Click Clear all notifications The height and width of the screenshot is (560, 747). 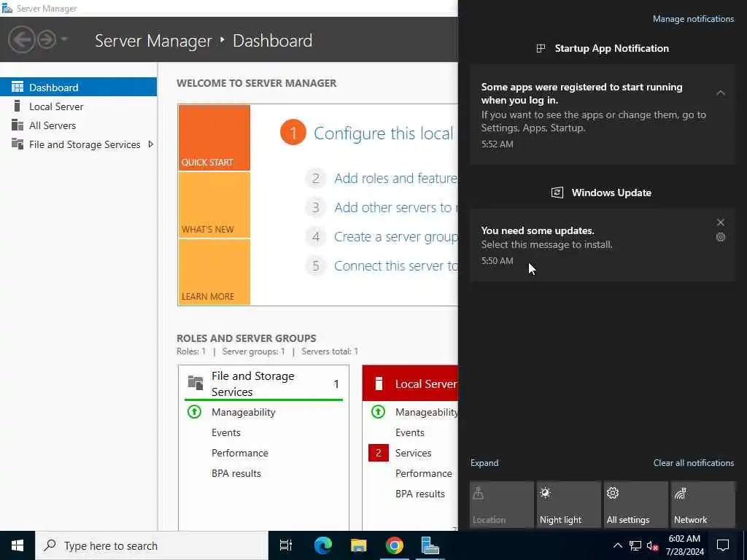coord(693,463)
